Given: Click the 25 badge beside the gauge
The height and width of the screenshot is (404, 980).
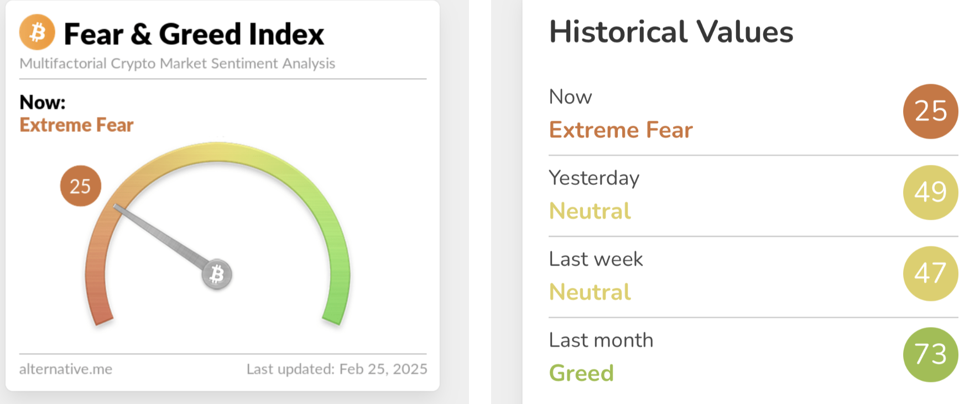Looking at the screenshot, I should coord(80,186).
